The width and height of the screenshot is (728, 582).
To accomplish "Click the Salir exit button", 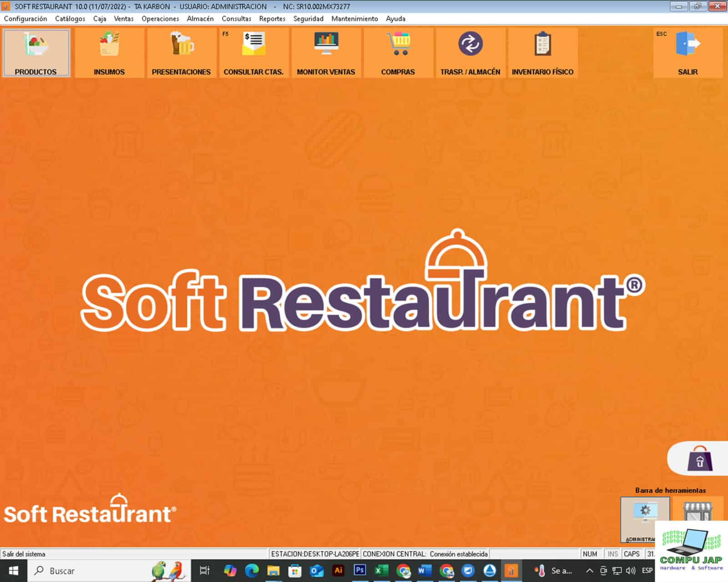I will pyautogui.click(x=688, y=53).
